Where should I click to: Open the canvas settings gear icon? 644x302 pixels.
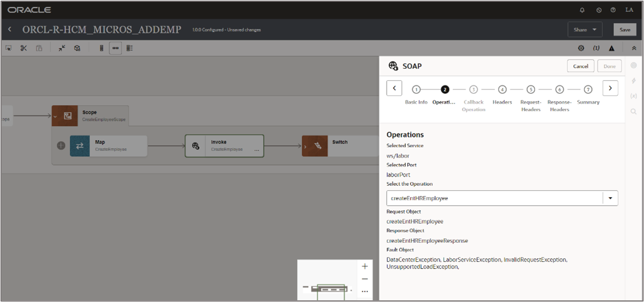coord(581,48)
